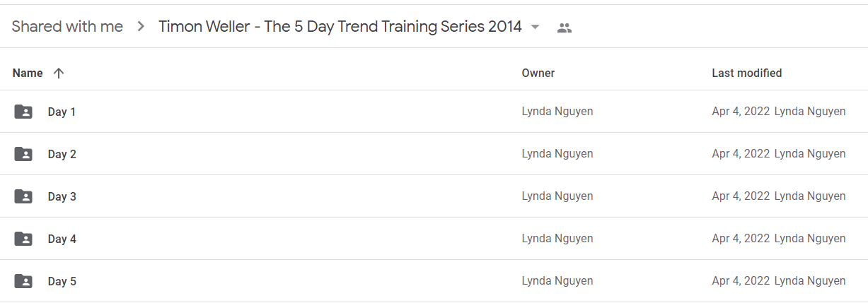The height and width of the screenshot is (303, 868).
Task: Open the Day 1 shared folder icon
Action: tap(23, 112)
